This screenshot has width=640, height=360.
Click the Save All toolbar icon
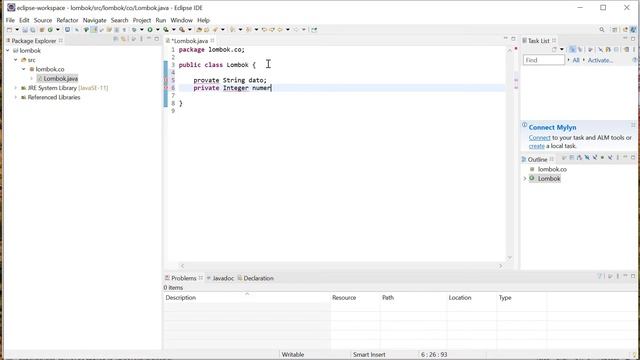tap(33, 30)
